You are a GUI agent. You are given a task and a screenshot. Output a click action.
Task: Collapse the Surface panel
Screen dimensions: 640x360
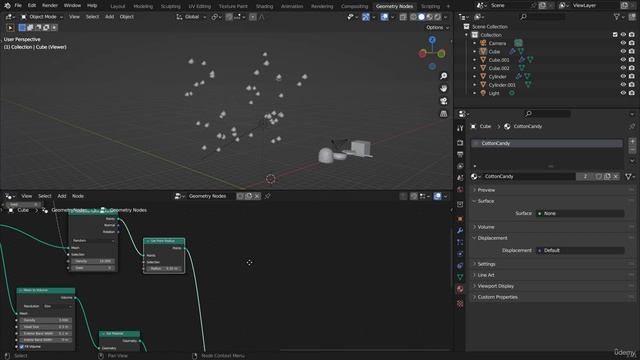486,201
